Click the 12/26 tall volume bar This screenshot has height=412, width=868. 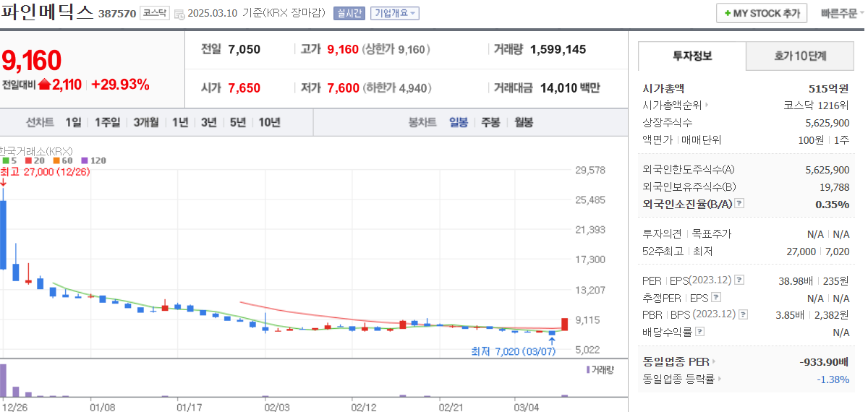3,380
